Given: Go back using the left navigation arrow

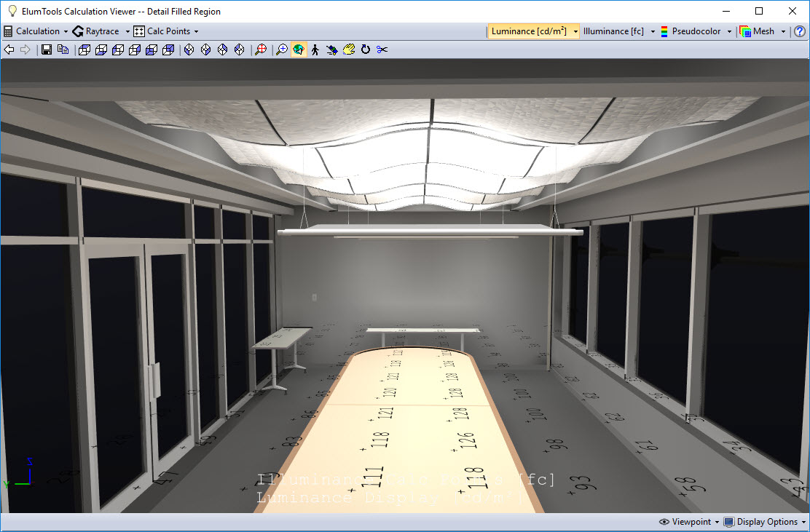Looking at the screenshot, I should (x=9, y=49).
